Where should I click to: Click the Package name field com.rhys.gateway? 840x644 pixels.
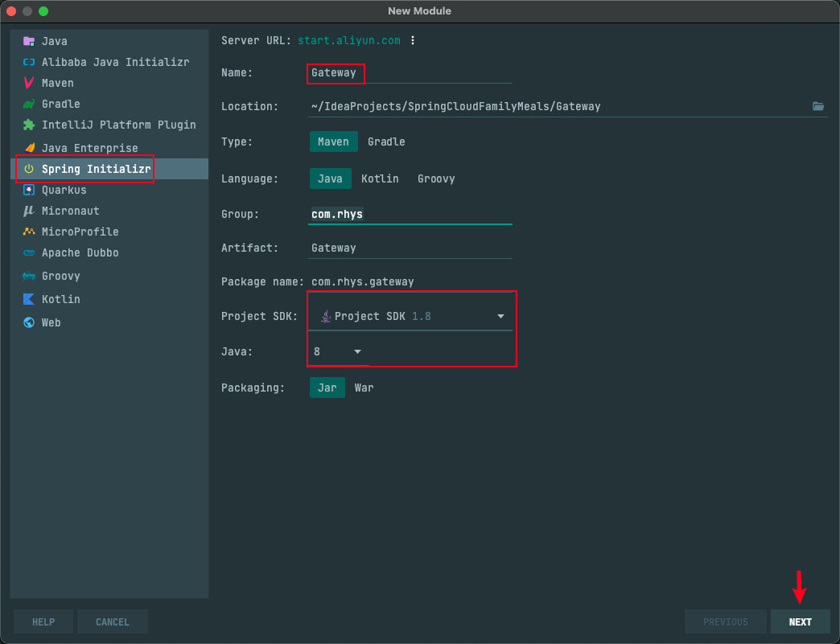click(x=363, y=281)
